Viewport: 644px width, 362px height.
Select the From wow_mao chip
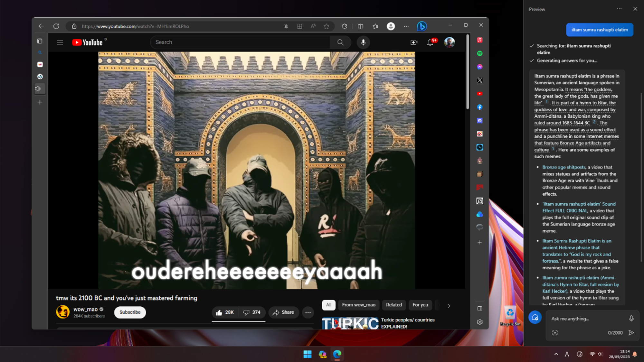pos(359,305)
